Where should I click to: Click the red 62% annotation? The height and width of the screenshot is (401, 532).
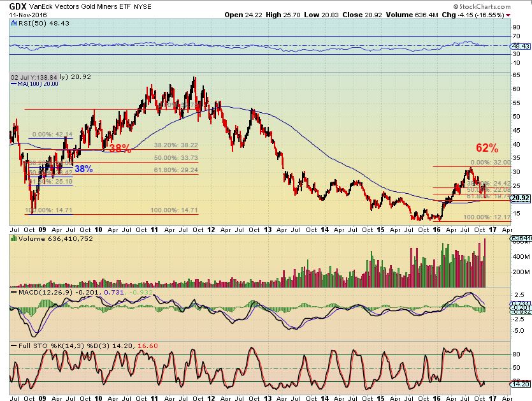point(487,148)
